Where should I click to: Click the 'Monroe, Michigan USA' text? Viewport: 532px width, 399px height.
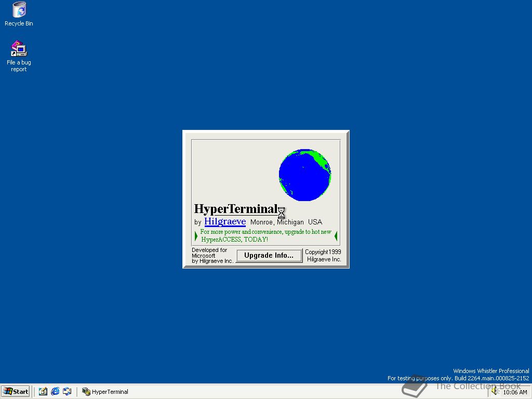[x=286, y=222]
